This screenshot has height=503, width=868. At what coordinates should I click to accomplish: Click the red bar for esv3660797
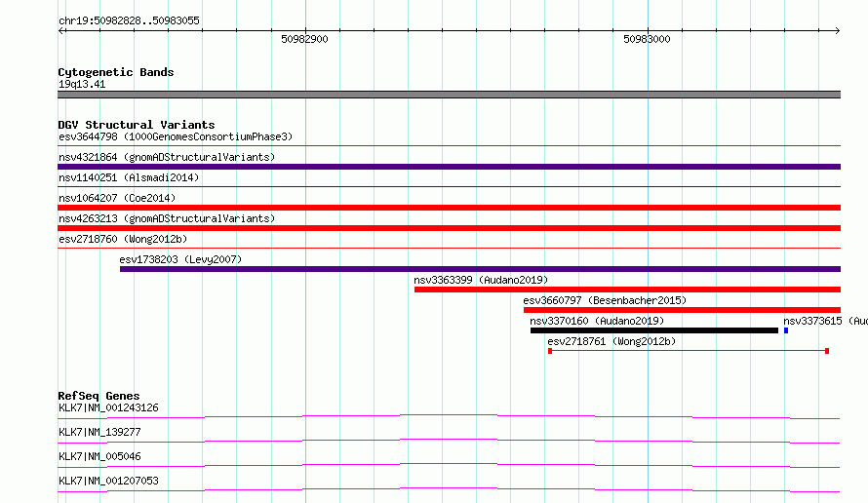682,310
